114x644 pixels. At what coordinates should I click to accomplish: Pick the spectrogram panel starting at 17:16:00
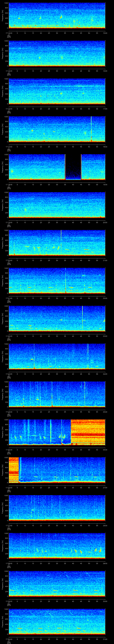tap(57, 91)
